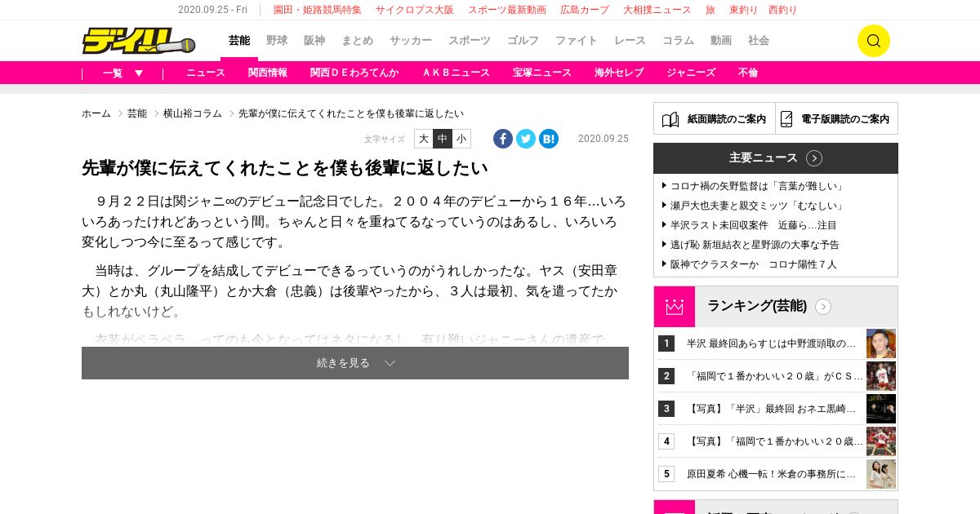Open the 電子版購読のご案内 button
The image size is (980, 514).
click(x=837, y=118)
